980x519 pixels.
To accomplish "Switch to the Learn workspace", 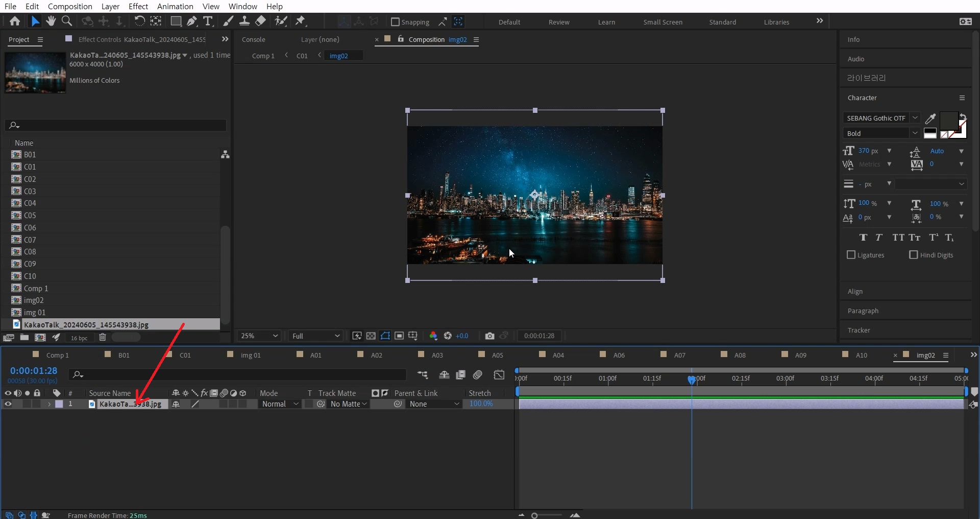I will pyautogui.click(x=606, y=22).
